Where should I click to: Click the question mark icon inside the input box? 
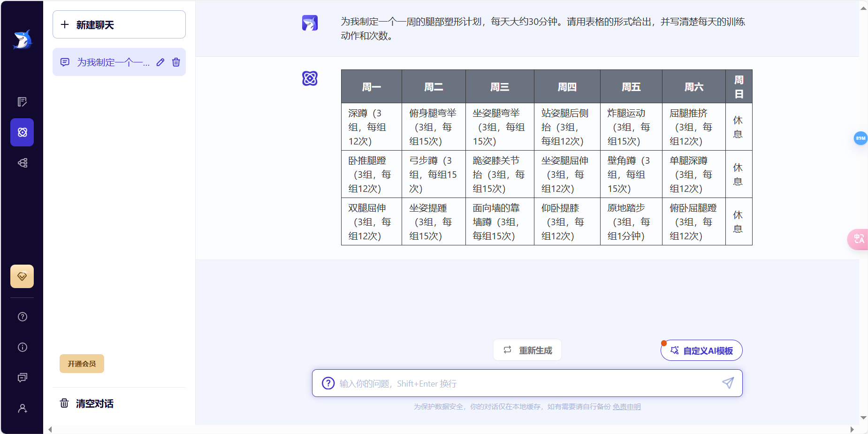[x=327, y=383]
